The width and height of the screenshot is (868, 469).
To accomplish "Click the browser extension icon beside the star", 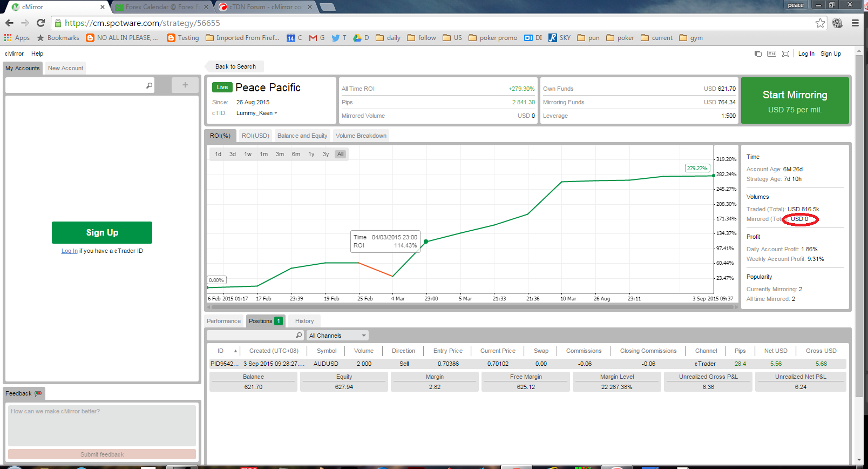I will pyautogui.click(x=837, y=23).
